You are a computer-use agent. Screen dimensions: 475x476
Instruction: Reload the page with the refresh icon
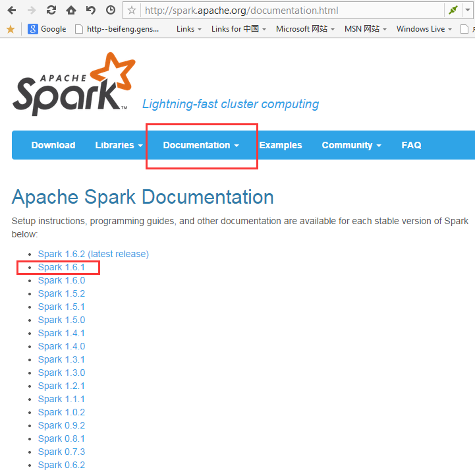point(51,11)
